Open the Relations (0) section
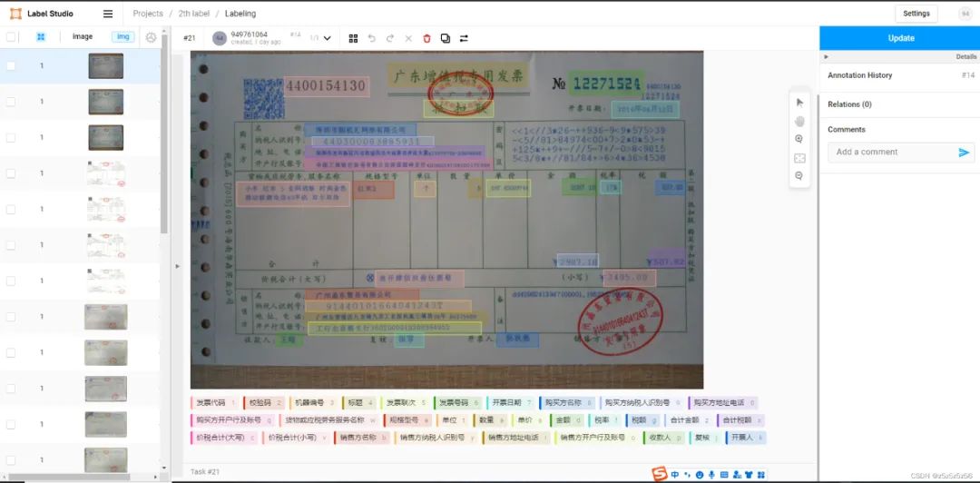 [900, 104]
